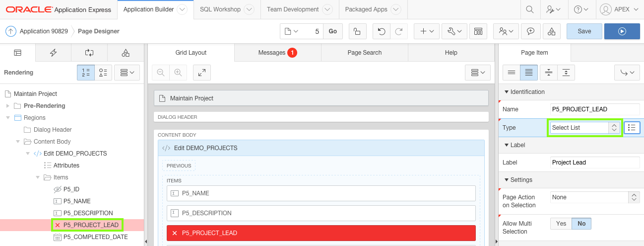644x246 pixels.
Task: Select P5_COMPLETED_DATE in the tree
Action: [95, 237]
